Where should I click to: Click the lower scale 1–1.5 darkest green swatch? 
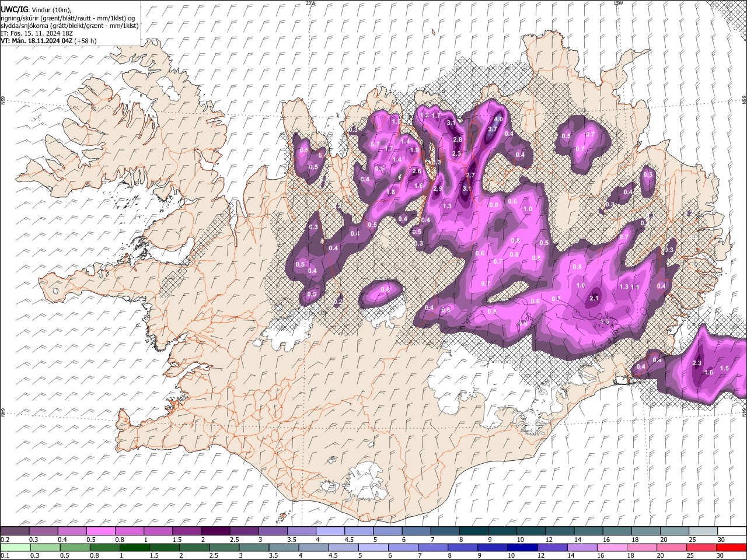pyautogui.click(x=134, y=547)
